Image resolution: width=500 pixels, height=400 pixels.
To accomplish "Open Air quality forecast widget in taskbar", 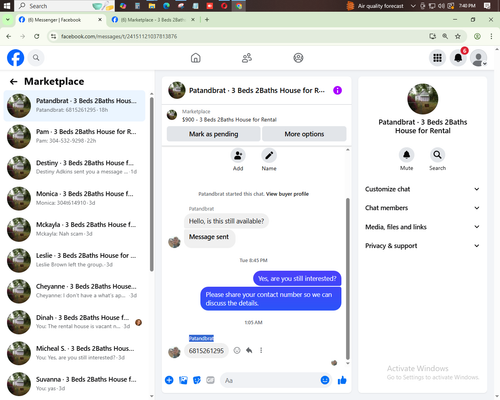I will coord(375,6).
